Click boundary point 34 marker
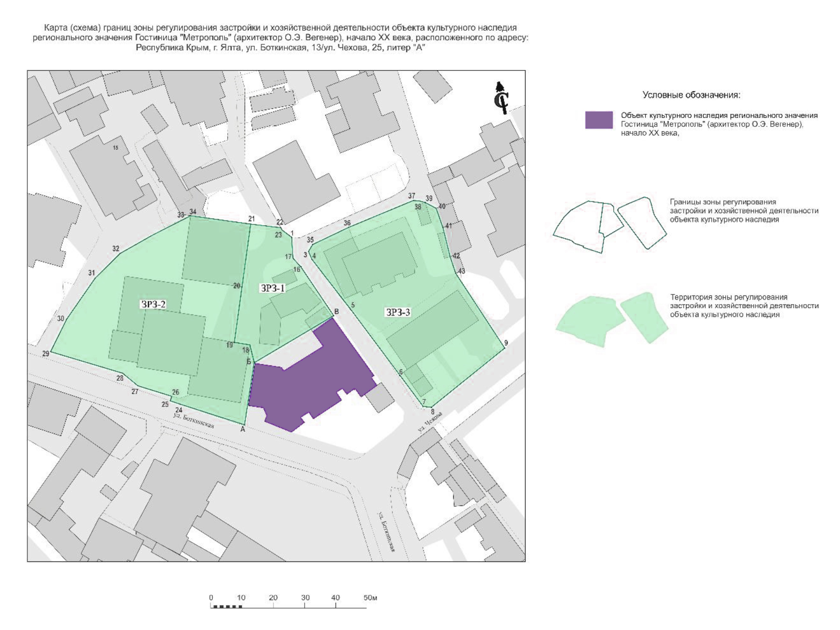The image size is (840, 630). click(x=193, y=212)
